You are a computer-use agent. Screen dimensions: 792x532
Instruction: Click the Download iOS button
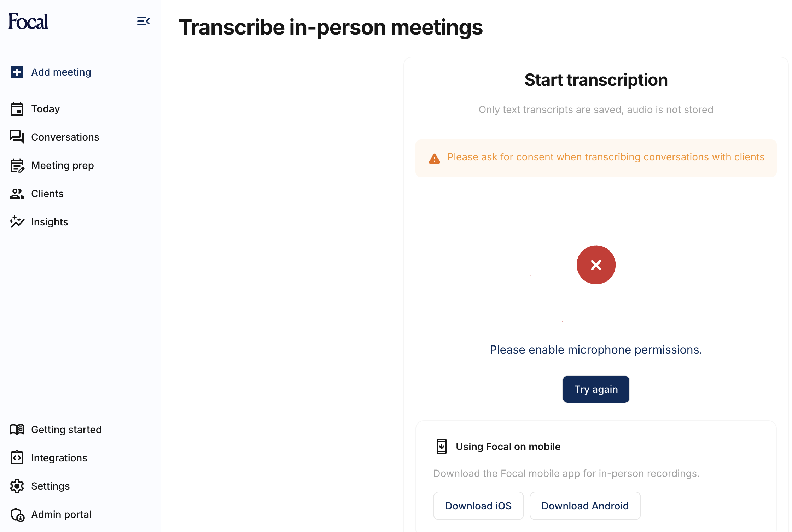pyautogui.click(x=478, y=506)
